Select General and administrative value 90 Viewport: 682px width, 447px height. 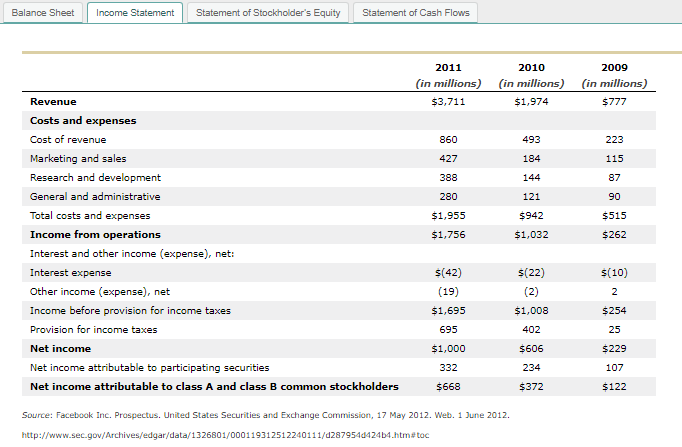point(614,197)
